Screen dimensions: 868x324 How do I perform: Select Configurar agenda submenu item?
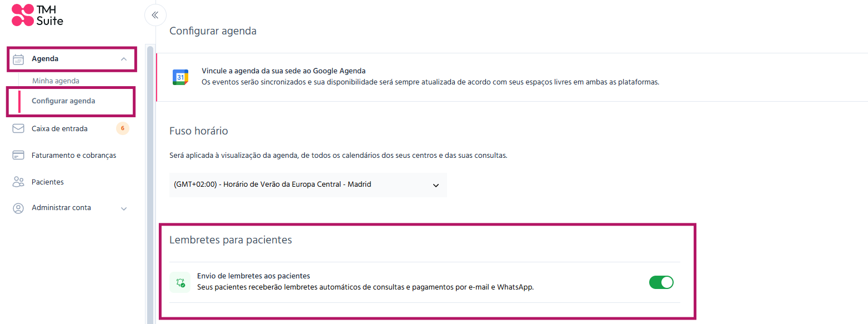click(x=63, y=101)
